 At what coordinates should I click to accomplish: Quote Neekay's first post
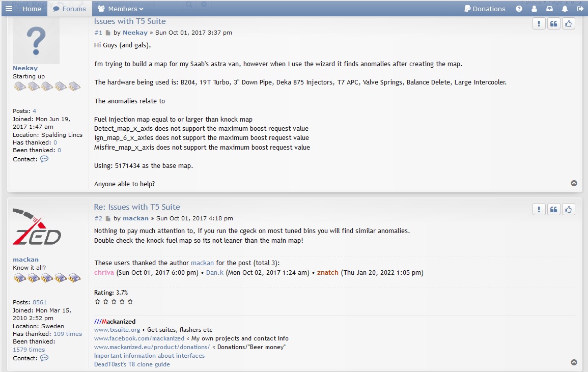(553, 23)
